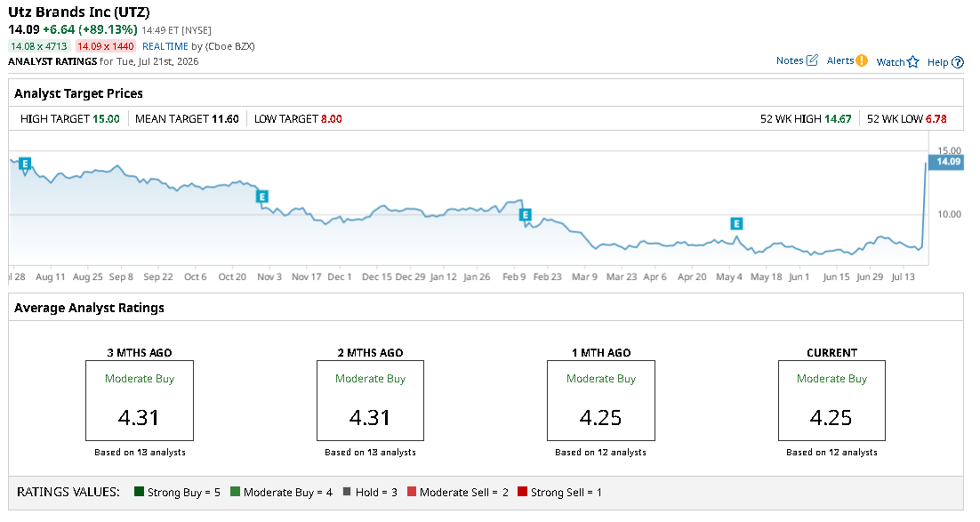Click the 14.09 current price chart label
Image resolution: width=980 pixels, height=522 pixels.
946,162
